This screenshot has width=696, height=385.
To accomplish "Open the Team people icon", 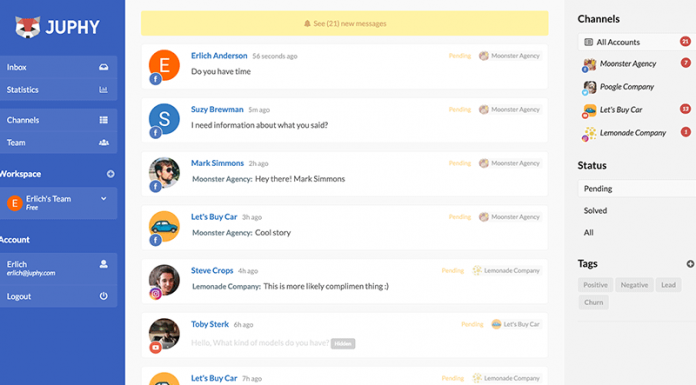I will (x=103, y=143).
